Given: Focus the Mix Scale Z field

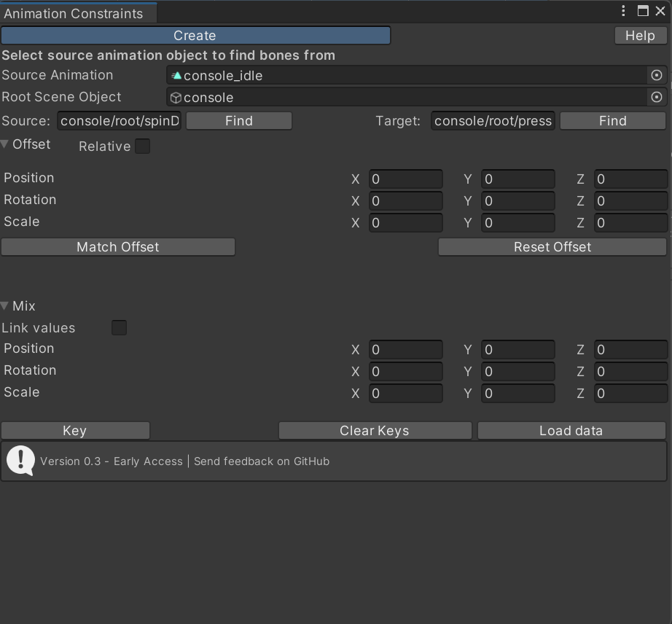Looking at the screenshot, I should [x=631, y=394].
